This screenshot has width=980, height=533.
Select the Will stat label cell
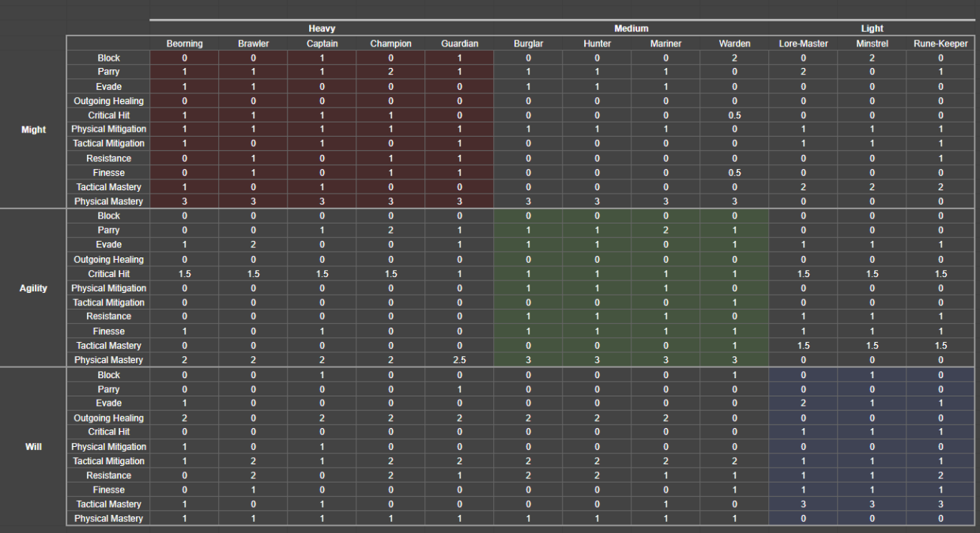(33, 447)
